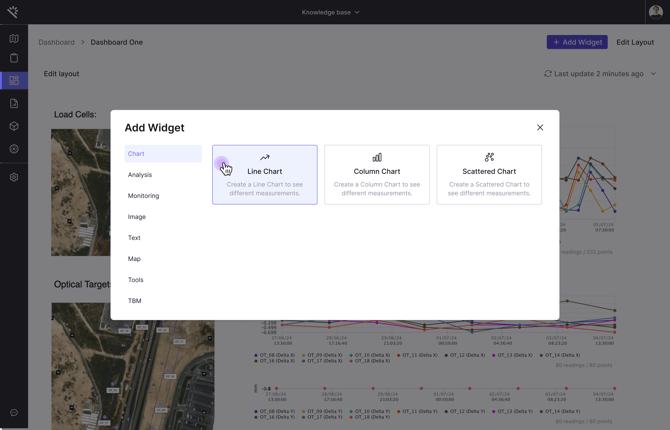
Task: Expand the Last update chevron
Action: (653, 74)
